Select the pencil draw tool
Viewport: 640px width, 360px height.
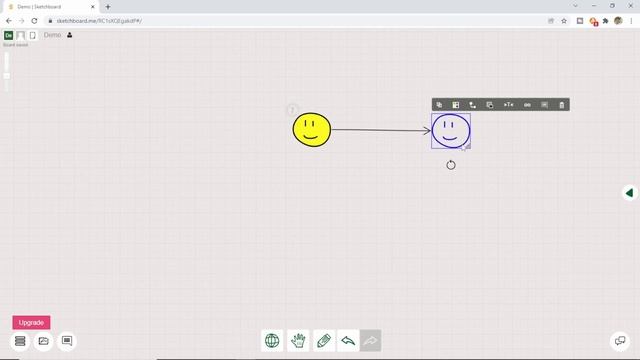point(324,340)
